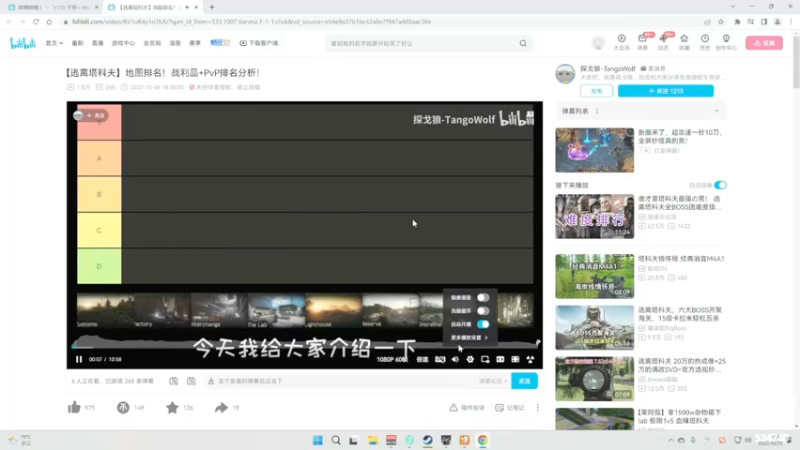Open more playback settings entry
Screen dimensions: 800x450
tap(469, 337)
